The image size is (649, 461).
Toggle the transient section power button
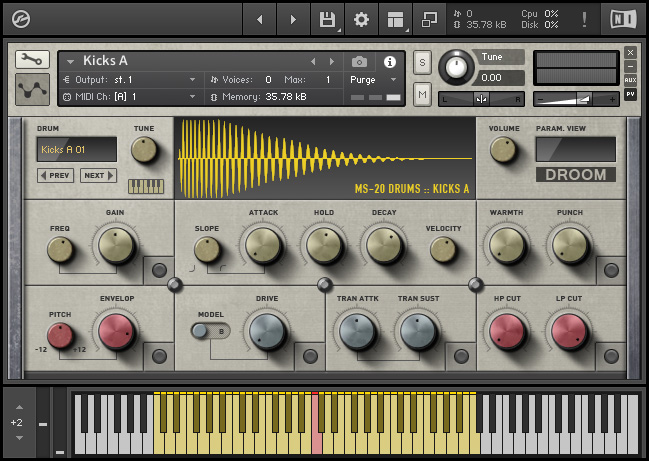point(461,356)
